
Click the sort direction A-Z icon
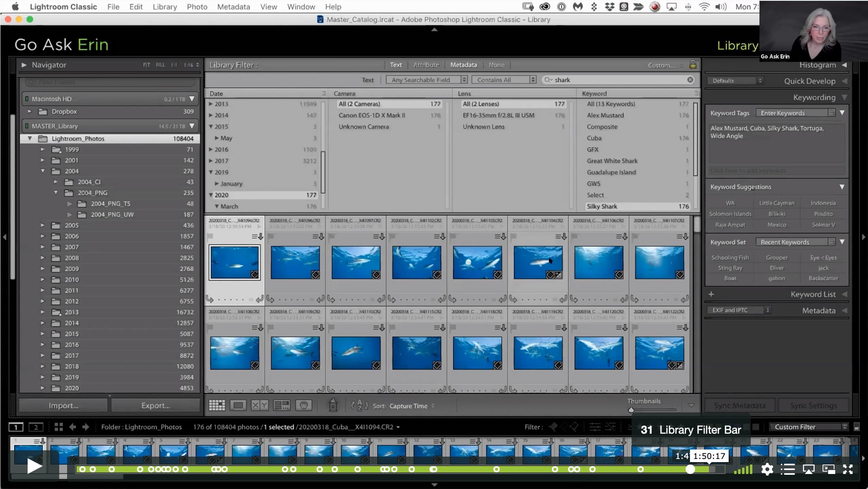[360, 405]
